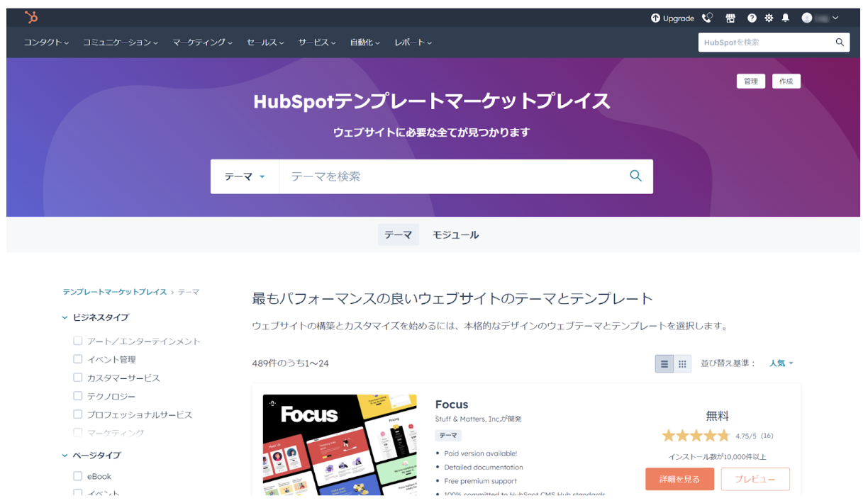Select the テーマ tab
868x503 pixels.
click(398, 234)
